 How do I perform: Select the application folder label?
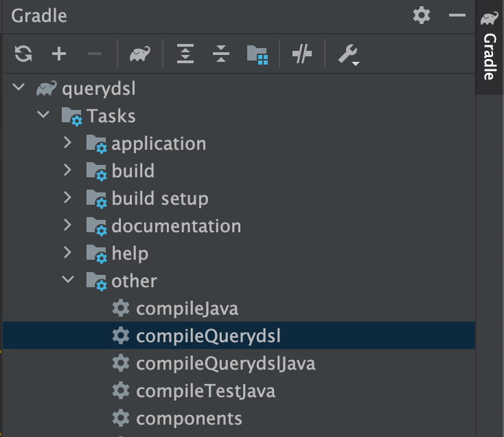tap(159, 144)
